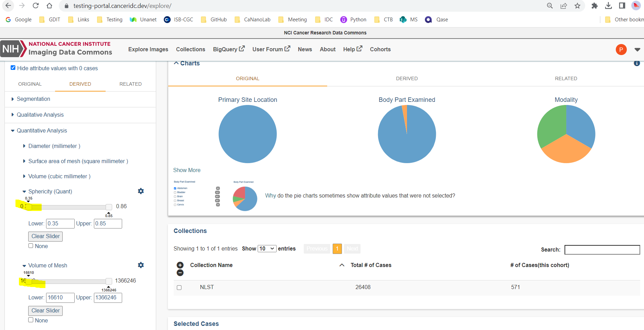Click the orange user profile avatar
This screenshot has width=644, height=330.
tap(621, 50)
